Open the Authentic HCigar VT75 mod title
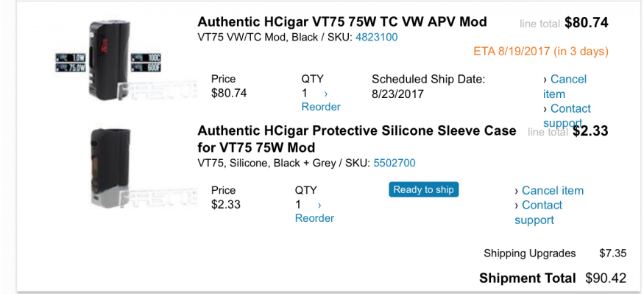644x294 pixels. (342, 21)
